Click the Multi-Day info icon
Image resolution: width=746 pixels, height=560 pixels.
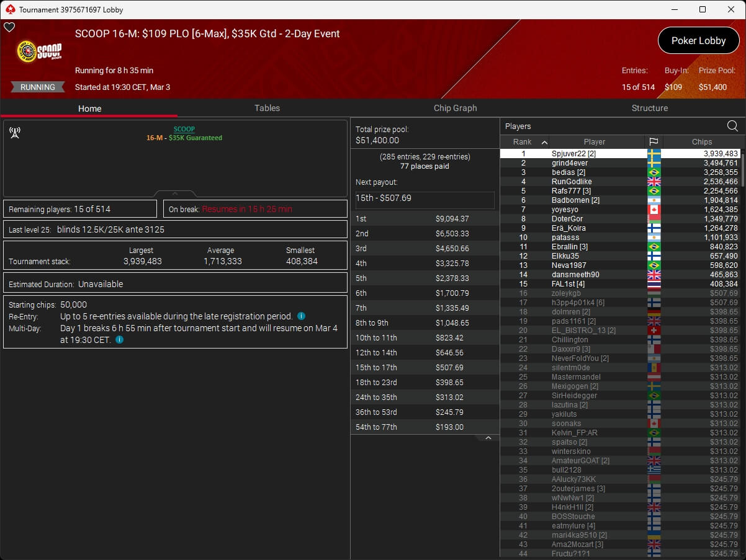pos(119,340)
